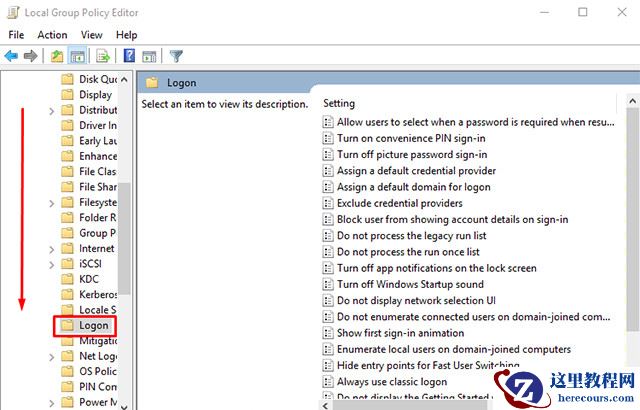Viewport: 640px width, 410px height.
Task: Select 'Turn on convenience PIN sign-in' setting
Action: tap(404, 138)
